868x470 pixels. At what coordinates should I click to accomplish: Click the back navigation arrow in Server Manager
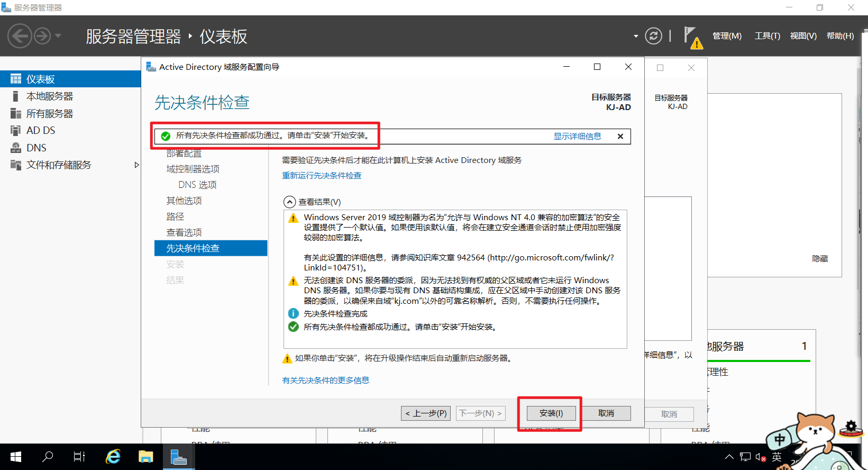[x=20, y=36]
